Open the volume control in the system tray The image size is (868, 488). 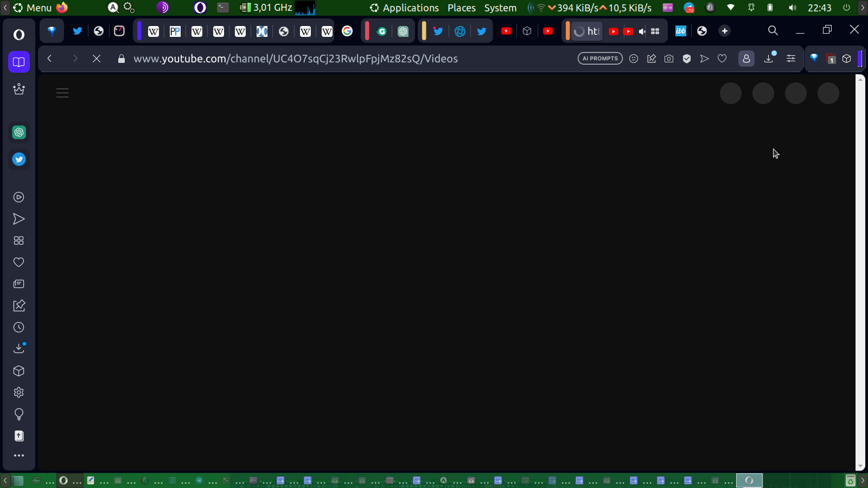click(x=793, y=8)
